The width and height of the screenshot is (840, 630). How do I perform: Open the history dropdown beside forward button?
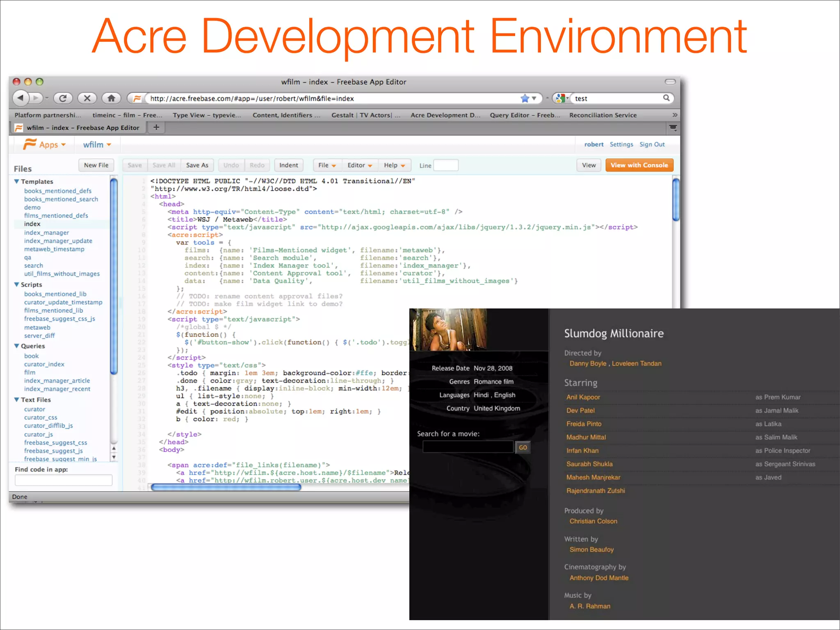click(x=47, y=98)
